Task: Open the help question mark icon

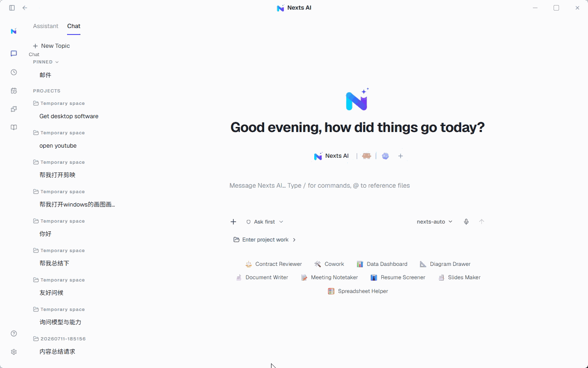Action: coord(14,333)
